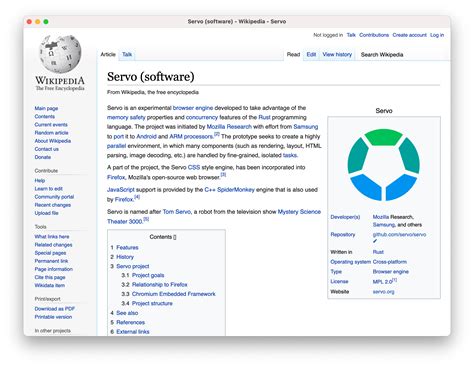This screenshot has height=367, width=474.
Task: Open the Community portal link
Action: pos(54,197)
